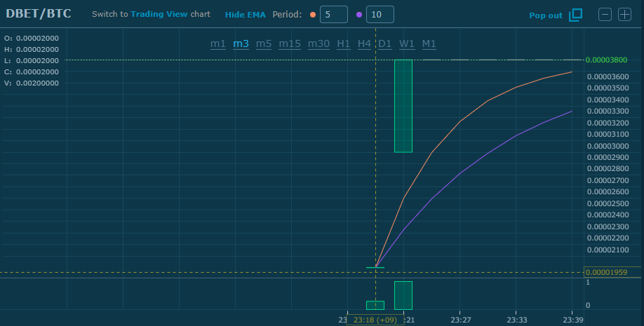Screen dimensions: 644x326
Task: Edit the EMA period field showing 5
Action: click(x=334, y=14)
